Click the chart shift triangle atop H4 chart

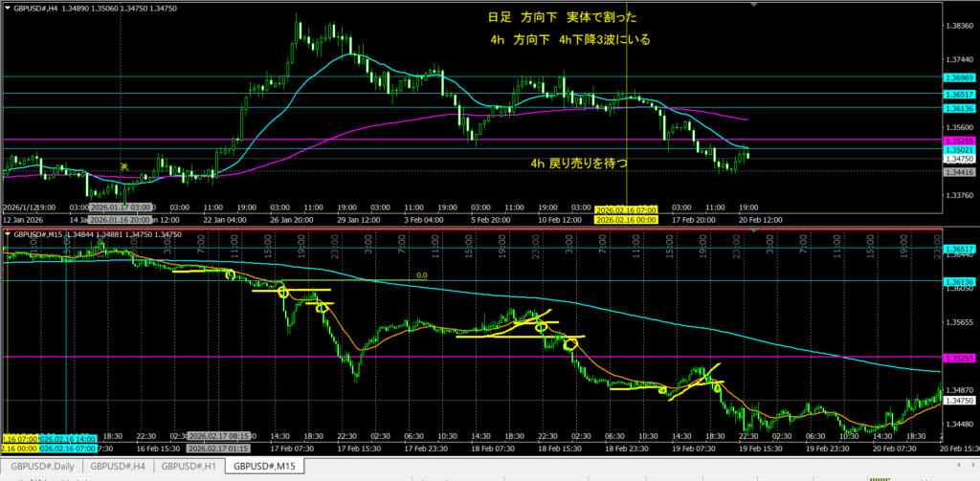(x=759, y=6)
